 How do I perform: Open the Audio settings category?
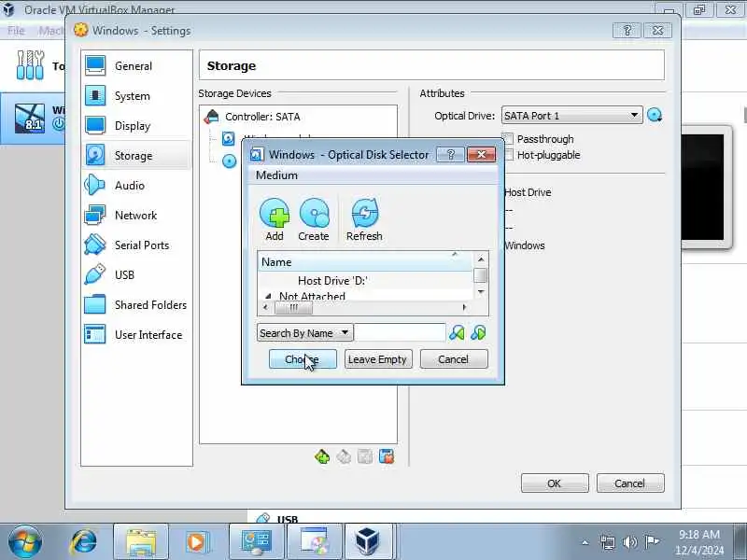click(136, 185)
